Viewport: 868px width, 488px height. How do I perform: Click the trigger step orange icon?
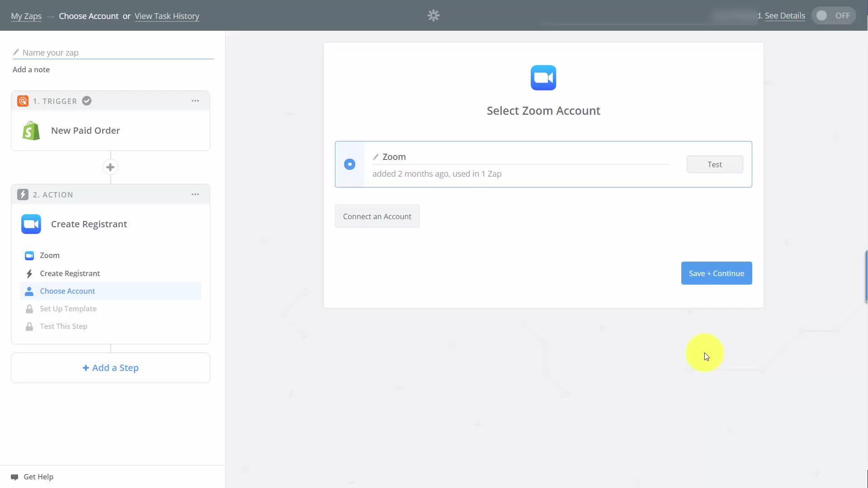coord(23,101)
